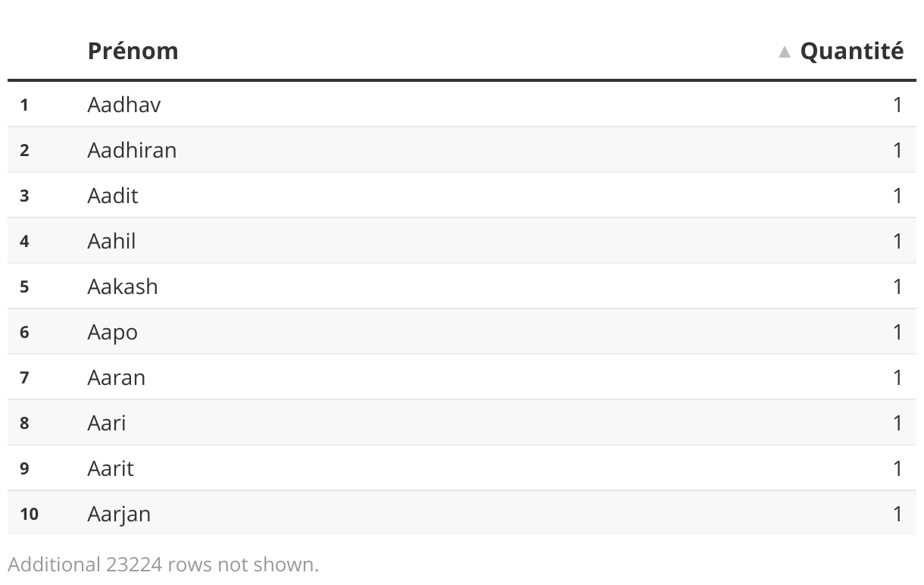Click the quantity value for Aadhav
Image resolution: width=924 pixels, height=585 pixels.
pyautogui.click(x=897, y=105)
